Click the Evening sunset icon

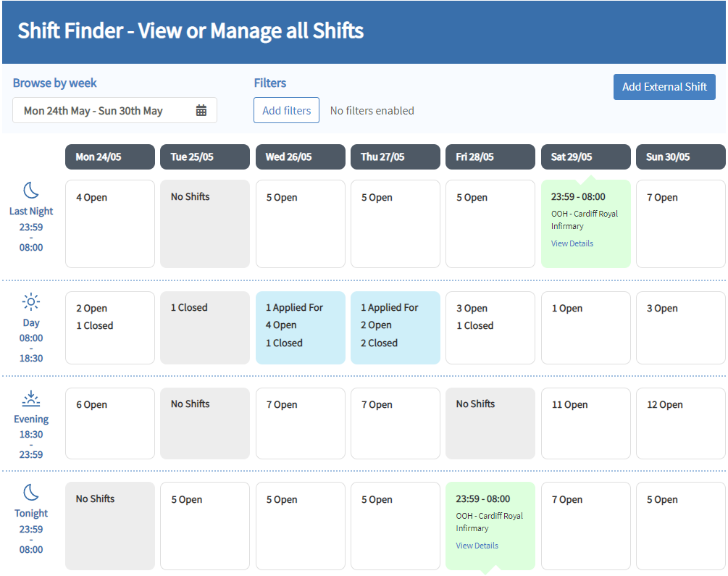31,398
